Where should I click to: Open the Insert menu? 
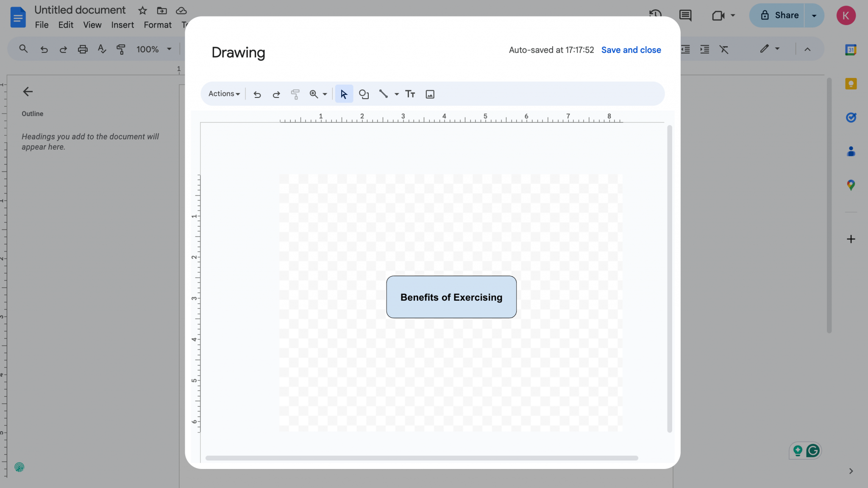122,25
